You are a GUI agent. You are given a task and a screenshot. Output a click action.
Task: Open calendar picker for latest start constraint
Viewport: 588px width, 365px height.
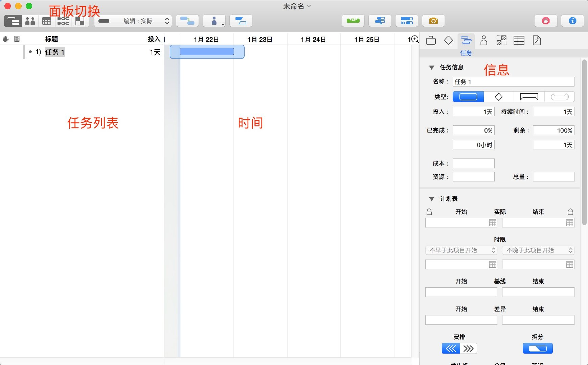570,265
